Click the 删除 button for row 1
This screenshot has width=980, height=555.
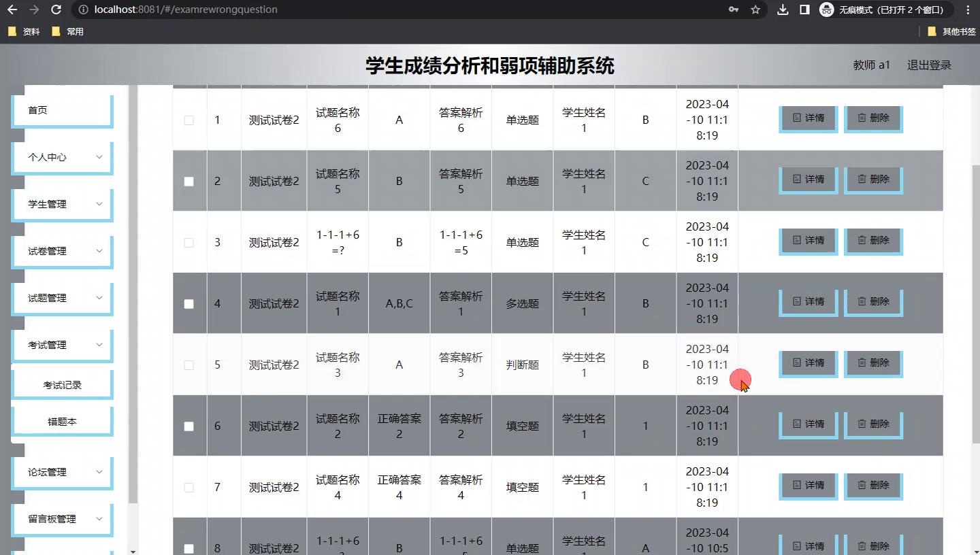pos(873,118)
